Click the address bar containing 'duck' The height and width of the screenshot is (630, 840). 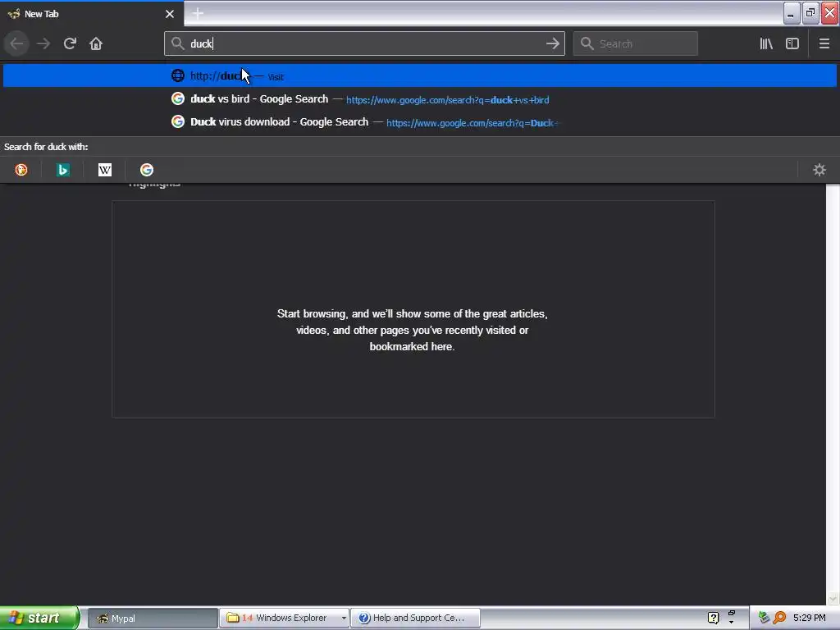(x=364, y=43)
